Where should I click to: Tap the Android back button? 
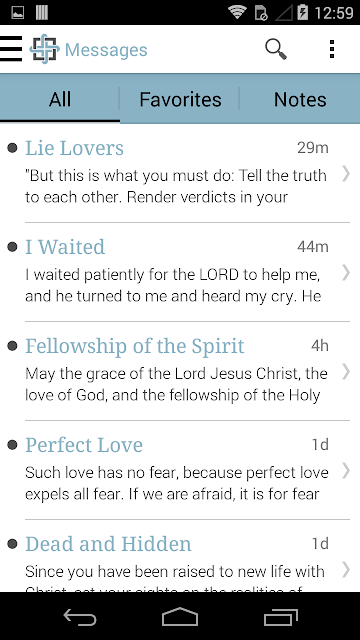(x=80, y=616)
